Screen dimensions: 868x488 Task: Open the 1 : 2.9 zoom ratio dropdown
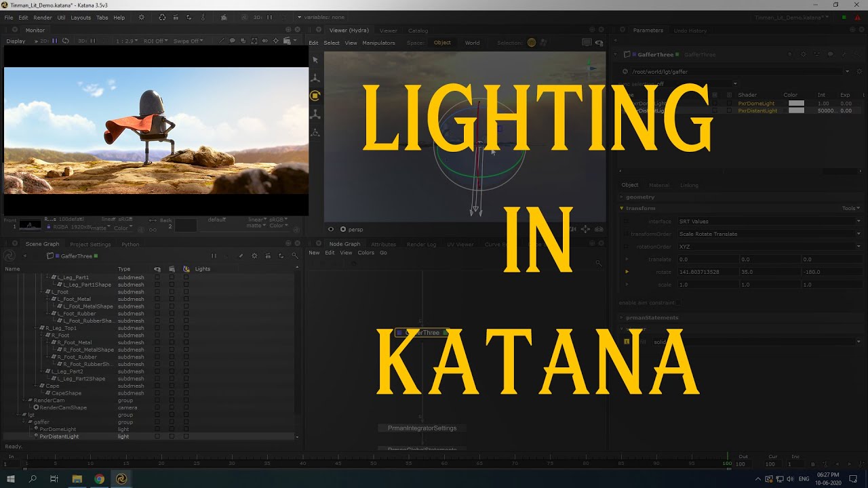126,41
